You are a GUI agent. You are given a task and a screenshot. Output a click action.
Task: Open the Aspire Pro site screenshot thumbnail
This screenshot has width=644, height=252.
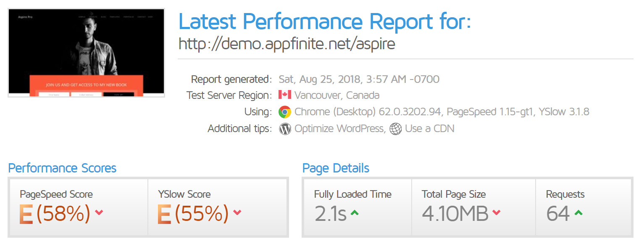point(87,53)
